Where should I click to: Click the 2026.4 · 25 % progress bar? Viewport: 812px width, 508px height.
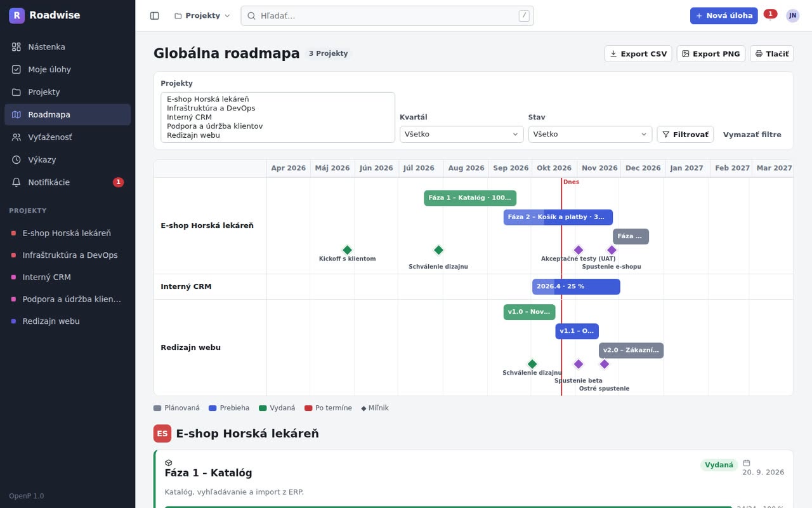pos(576,287)
